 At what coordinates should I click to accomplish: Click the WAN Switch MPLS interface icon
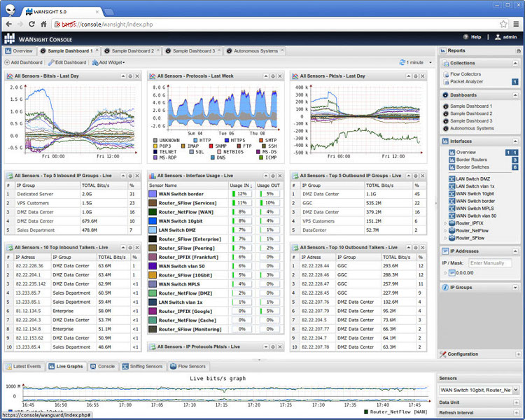coord(451,209)
